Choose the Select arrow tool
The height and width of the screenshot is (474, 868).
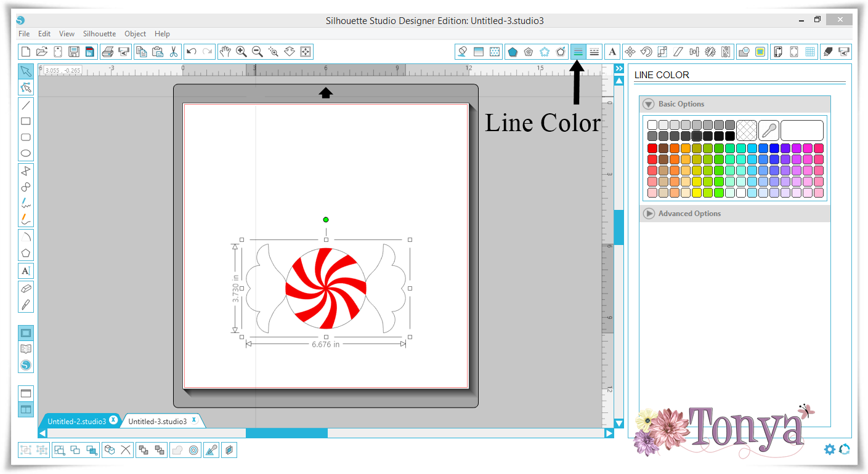(26, 71)
